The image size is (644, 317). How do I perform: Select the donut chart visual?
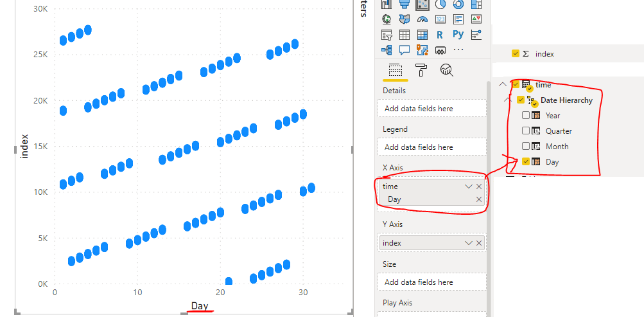coord(458,4)
